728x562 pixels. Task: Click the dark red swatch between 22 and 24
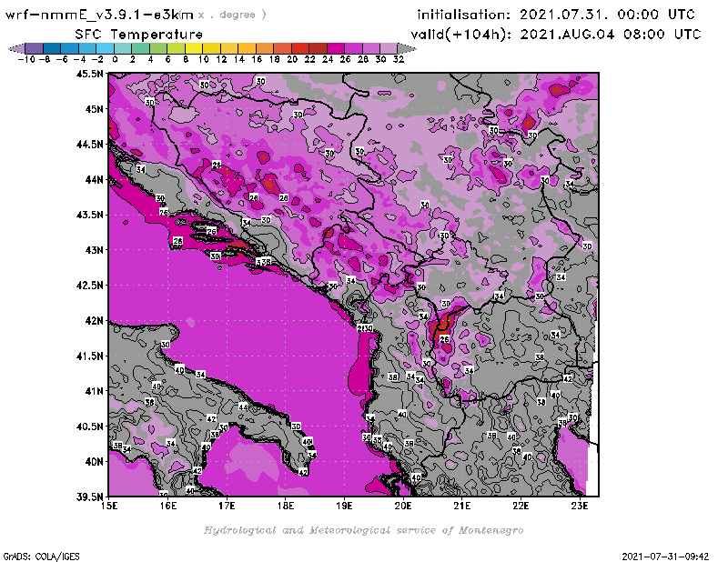click(318, 48)
